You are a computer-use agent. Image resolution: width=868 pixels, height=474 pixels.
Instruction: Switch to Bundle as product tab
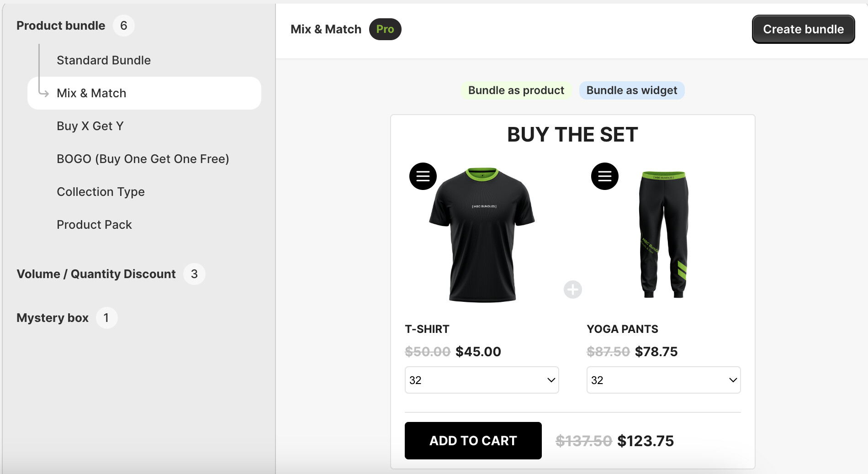coord(516,90)
